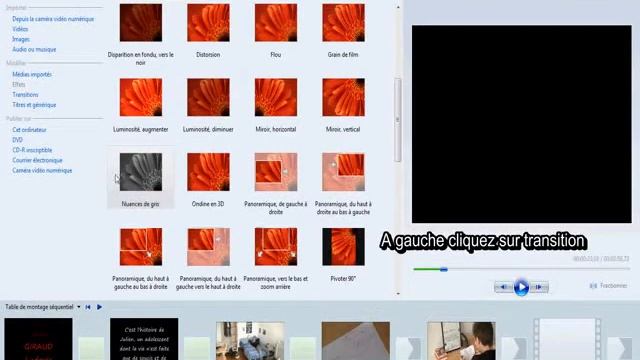
Task: Choose Panoramique, de gauche à droite effect
Action: coord(276,172)
